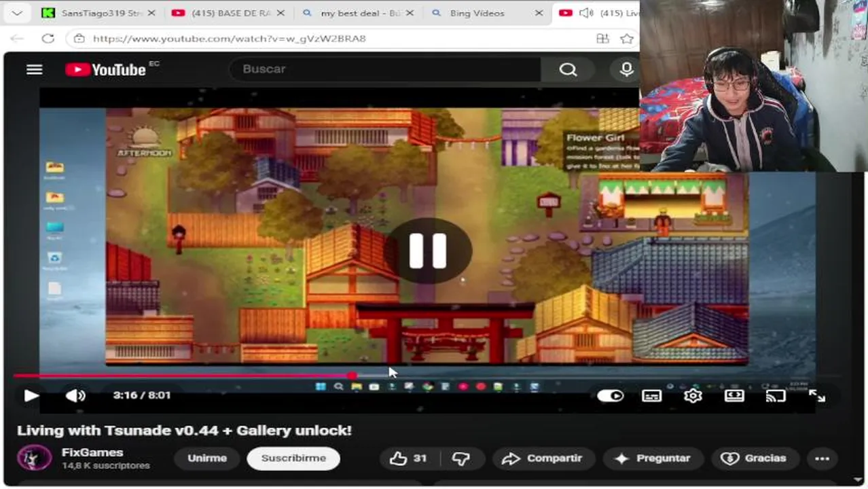Close the Bing Vídeos tab
The height and width of the screenshot is (489, 868).
pos(539,13)
